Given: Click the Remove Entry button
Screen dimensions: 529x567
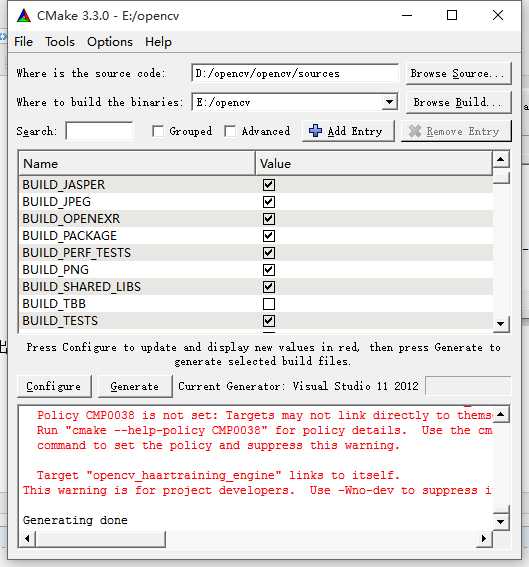Looking at the screenshot, I should [x=456, y=131].
